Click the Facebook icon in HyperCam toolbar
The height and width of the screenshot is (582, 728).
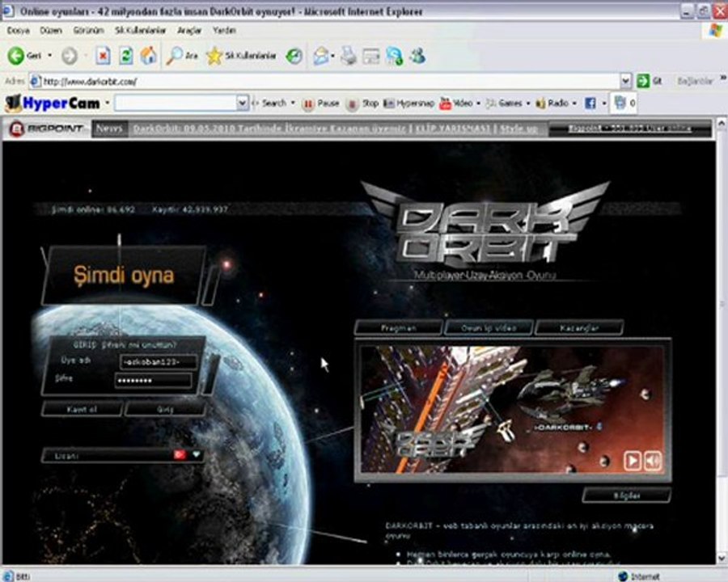pyautogui.click(x=590, y=103)
